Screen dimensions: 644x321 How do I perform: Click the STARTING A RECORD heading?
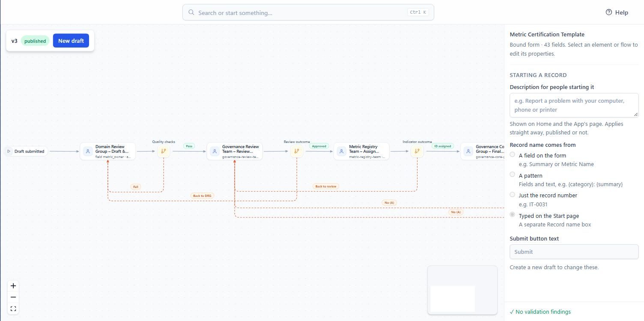(538, 75)
